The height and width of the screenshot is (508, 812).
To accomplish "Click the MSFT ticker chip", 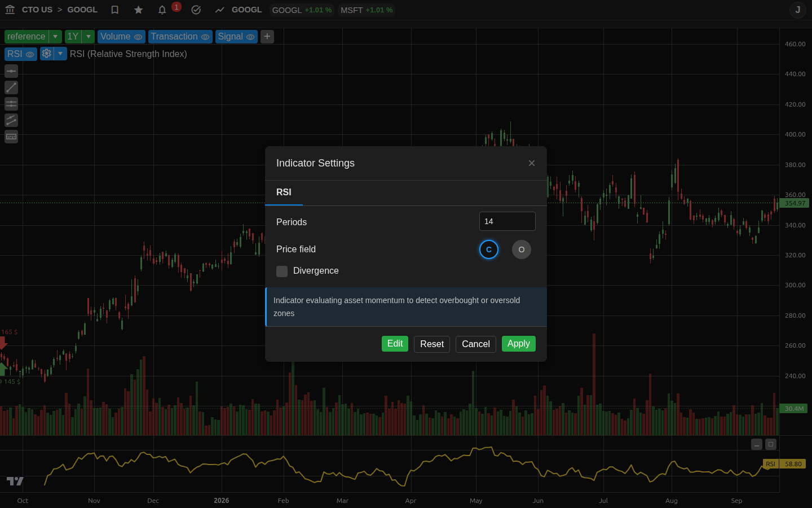I will coord(367,10).
